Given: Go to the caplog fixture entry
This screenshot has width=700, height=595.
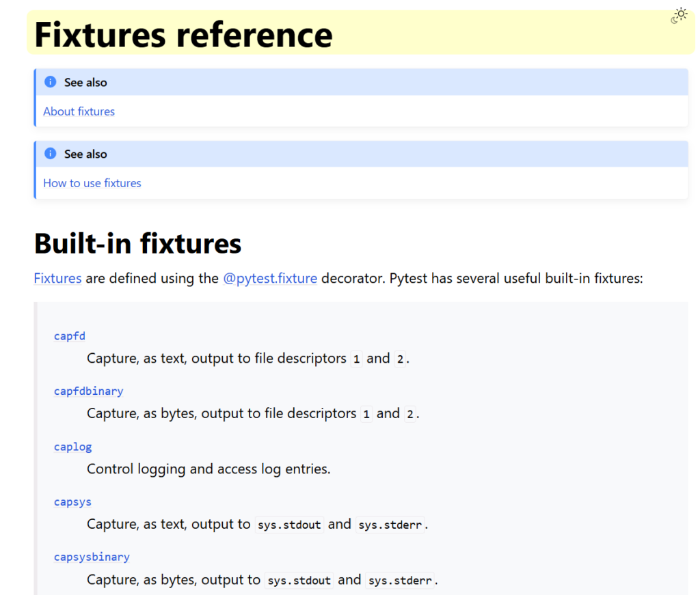Looking at the screenshot, I should [x=72, y=447].
